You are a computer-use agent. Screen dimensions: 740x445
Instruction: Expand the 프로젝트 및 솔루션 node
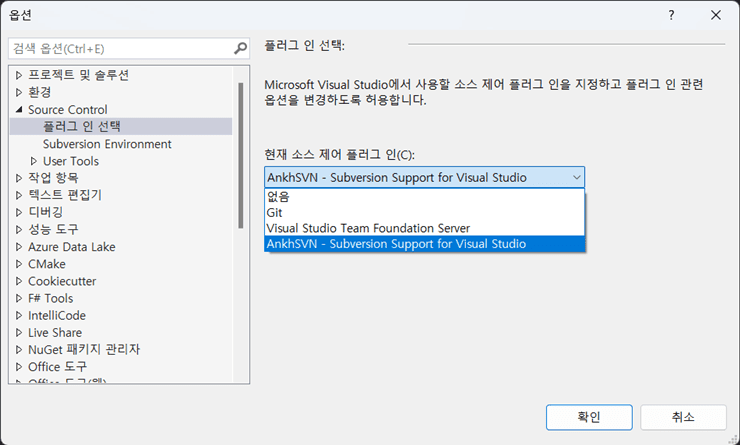point(19,75)
